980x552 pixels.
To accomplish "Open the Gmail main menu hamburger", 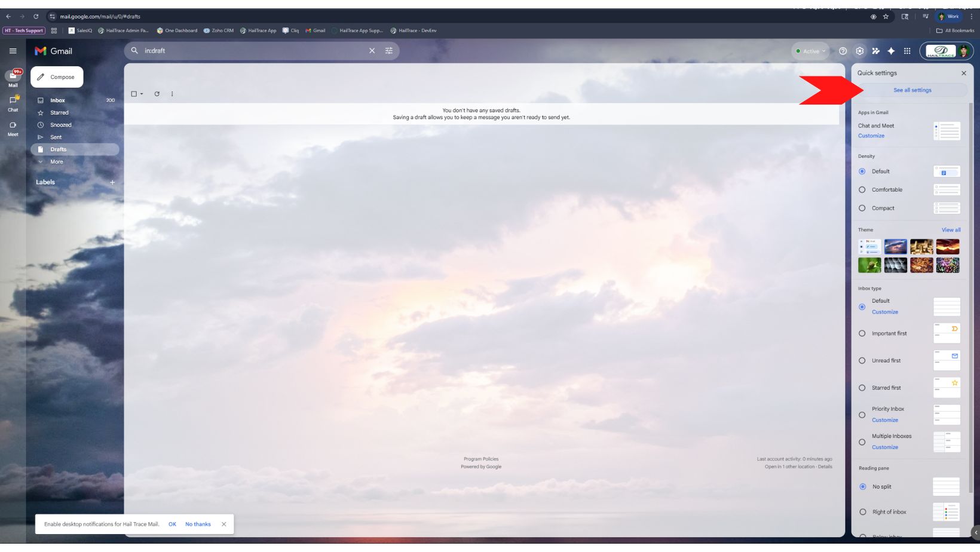I will (13, 51).
